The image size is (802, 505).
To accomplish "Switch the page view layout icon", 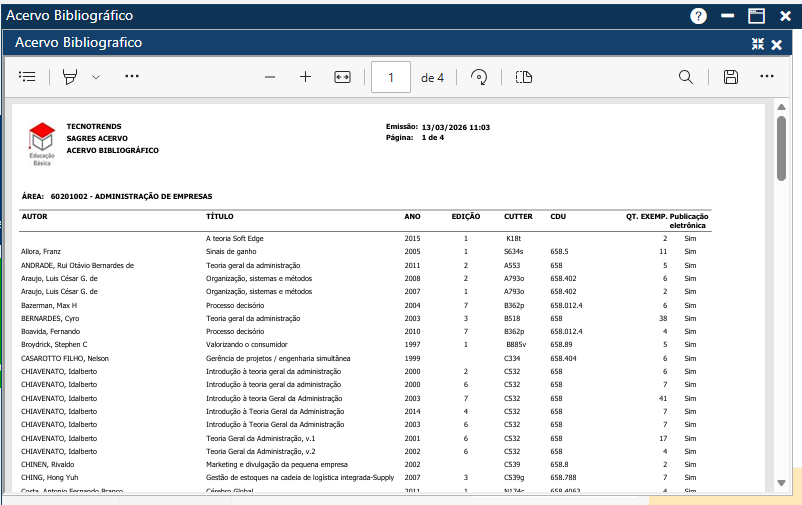I will click(x=524, y=77).
